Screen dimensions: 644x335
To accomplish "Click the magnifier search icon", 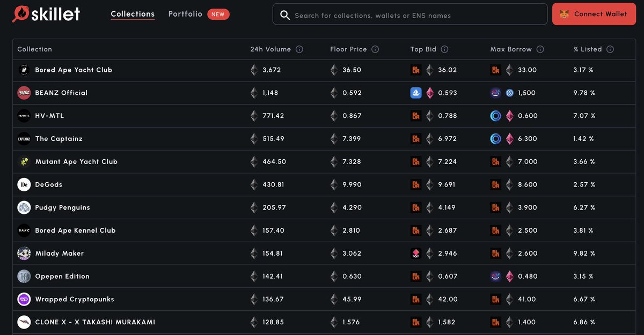I will [x=285, y=15].
